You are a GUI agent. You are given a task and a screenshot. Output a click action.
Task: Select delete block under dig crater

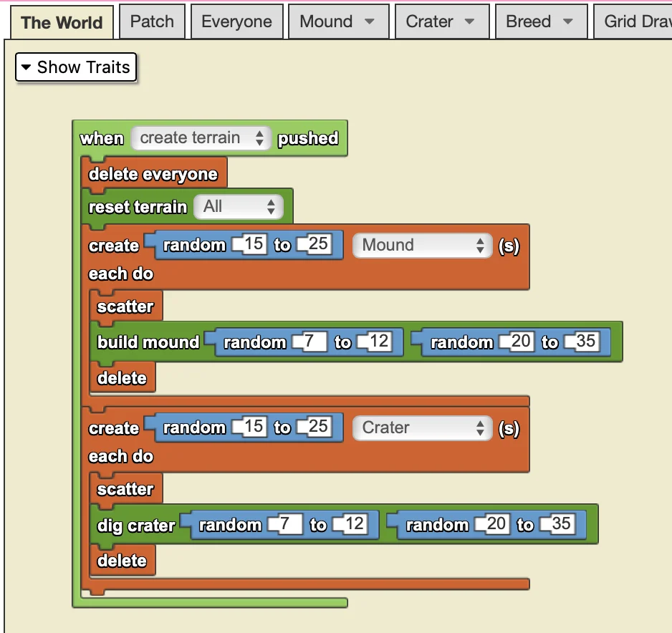tap(122, 561)
